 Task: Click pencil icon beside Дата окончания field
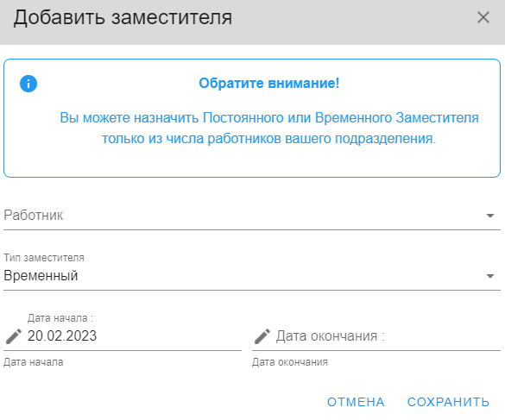pos(262,336)
